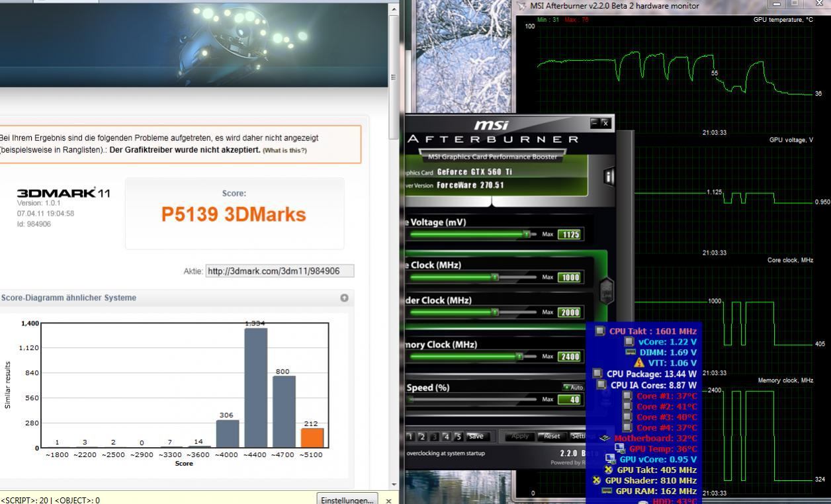Click the Fan Speed slider track

tap(472, 399)
